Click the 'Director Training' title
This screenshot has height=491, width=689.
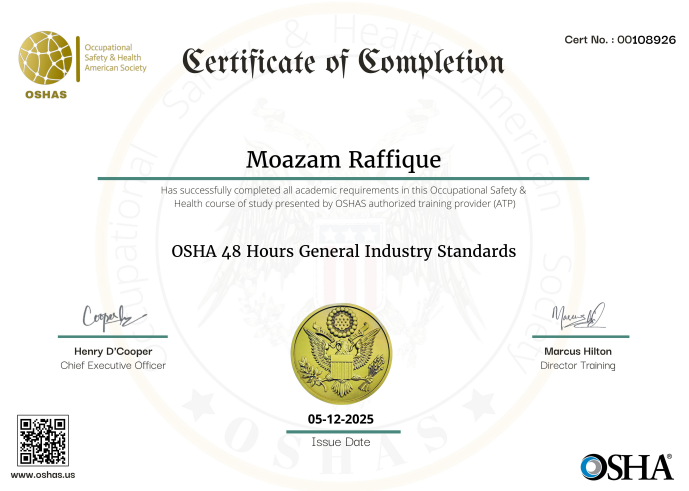578,365
